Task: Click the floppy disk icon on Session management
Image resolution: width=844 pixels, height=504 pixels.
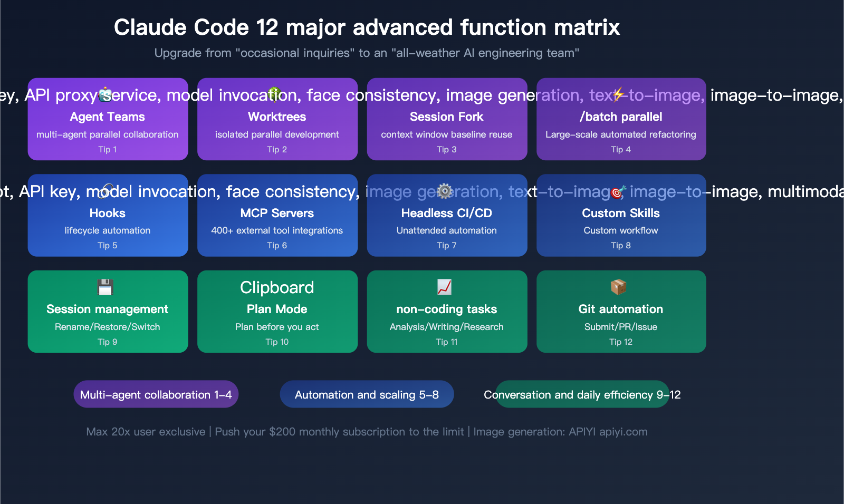Action: (108, 286)
